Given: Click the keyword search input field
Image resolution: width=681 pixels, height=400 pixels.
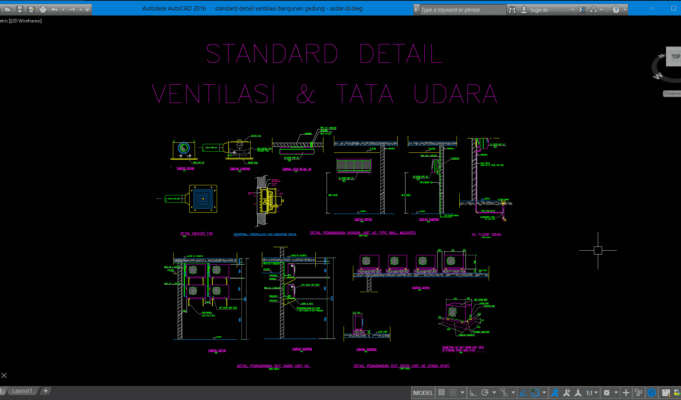Looking at the screenshot, I should tap(463, 10).
